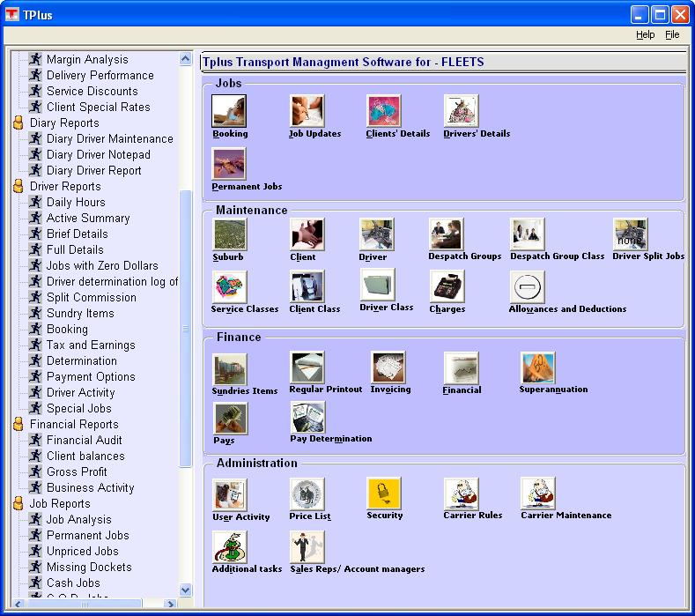Open Superannuation
This screenshot has width=695, height=616.
(537, 367)
